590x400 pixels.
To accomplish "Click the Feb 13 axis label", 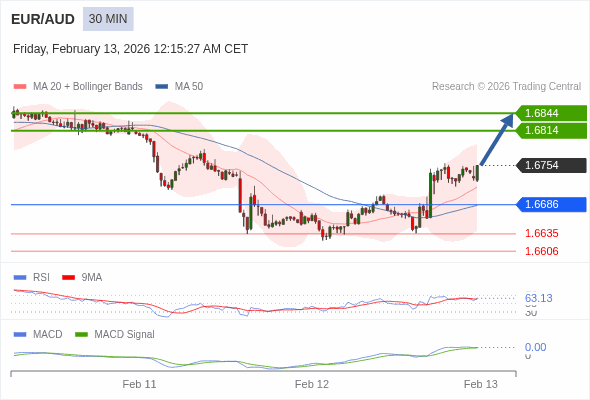I will [481, 384].
